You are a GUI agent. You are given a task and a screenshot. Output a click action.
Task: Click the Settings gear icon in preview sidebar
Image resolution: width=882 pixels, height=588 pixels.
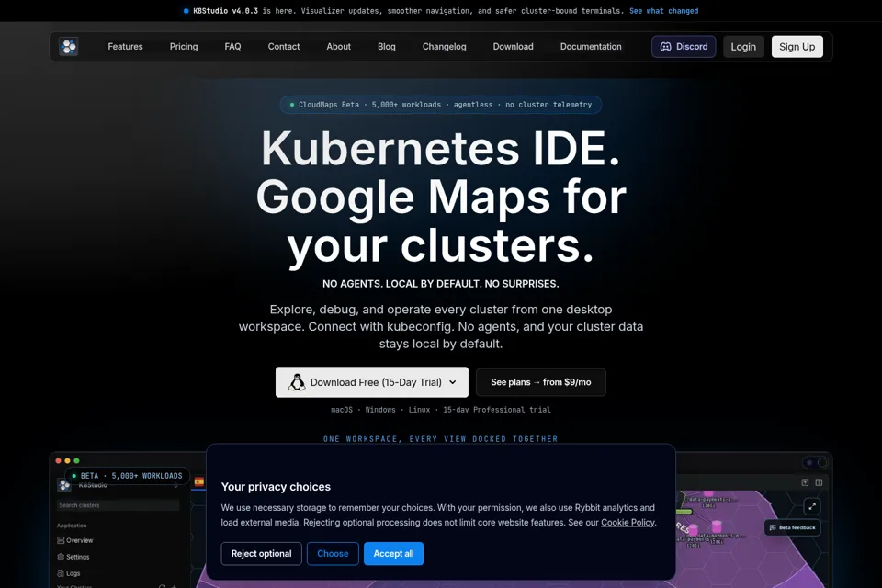point(61,557)
